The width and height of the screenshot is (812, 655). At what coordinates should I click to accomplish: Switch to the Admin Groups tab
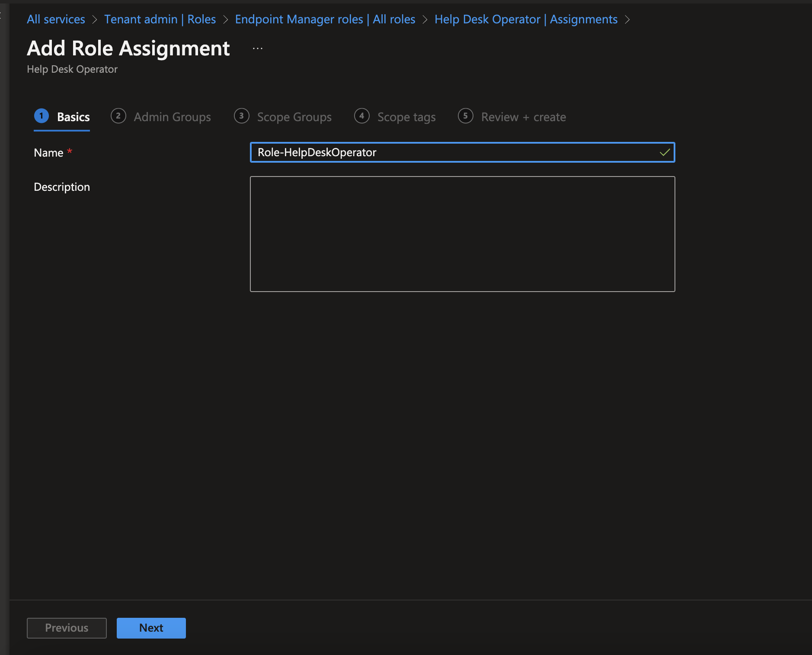pyautogui.click(x=172, y=116)
